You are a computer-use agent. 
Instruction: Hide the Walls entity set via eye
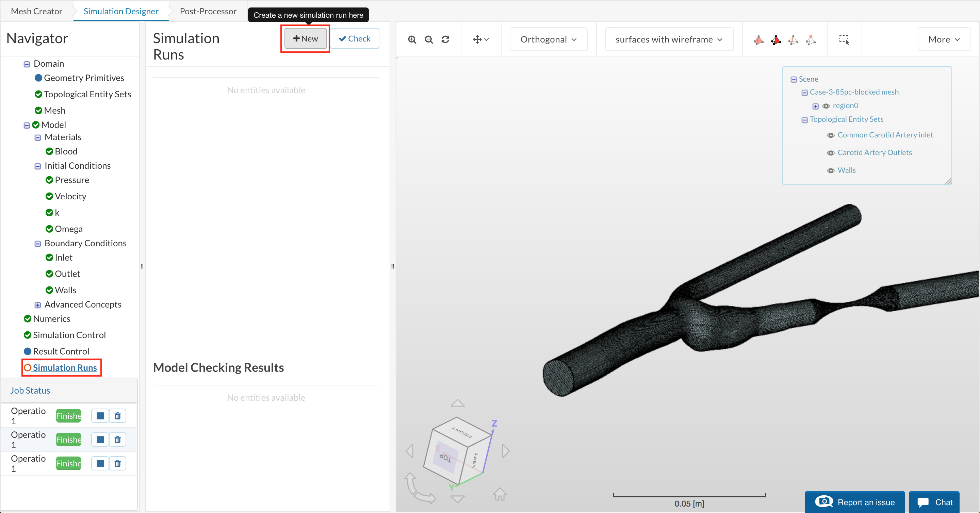[x=831, y=170]
